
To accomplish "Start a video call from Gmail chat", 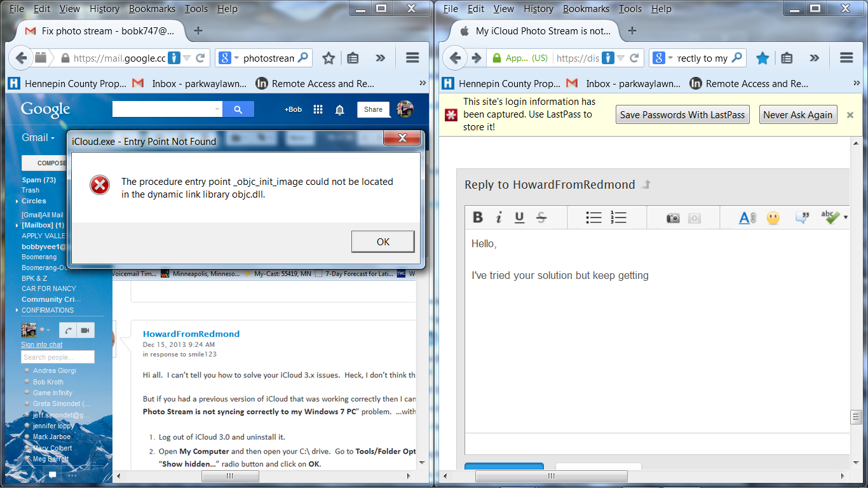I will click(85, 330).
